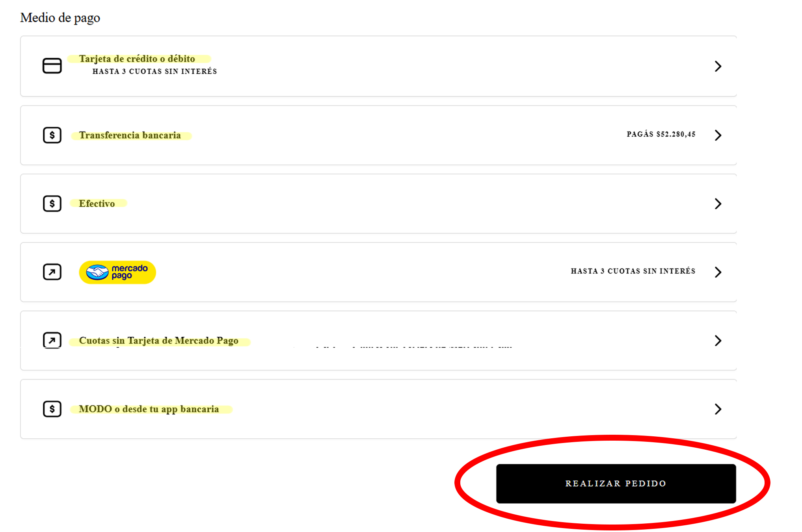Select Tarjeta de crédito o débito label

pyautogui.click(x=137, y=59)
